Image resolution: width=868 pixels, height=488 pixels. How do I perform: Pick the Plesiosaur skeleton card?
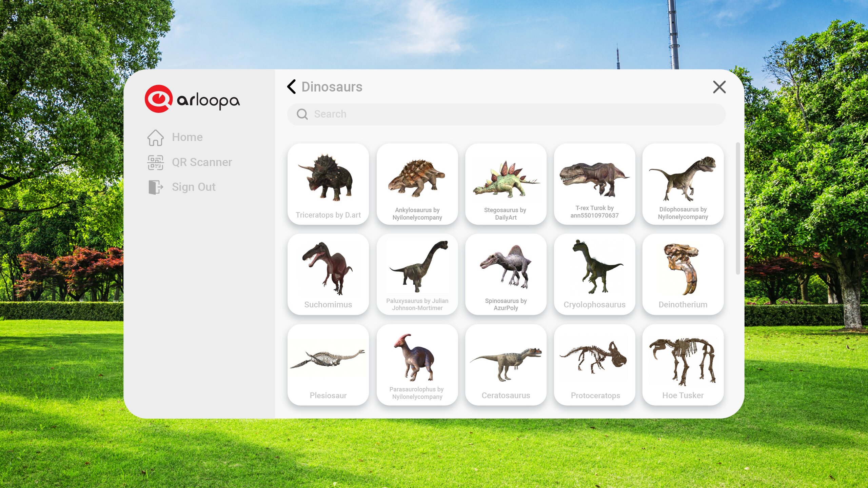pos(328,365)
